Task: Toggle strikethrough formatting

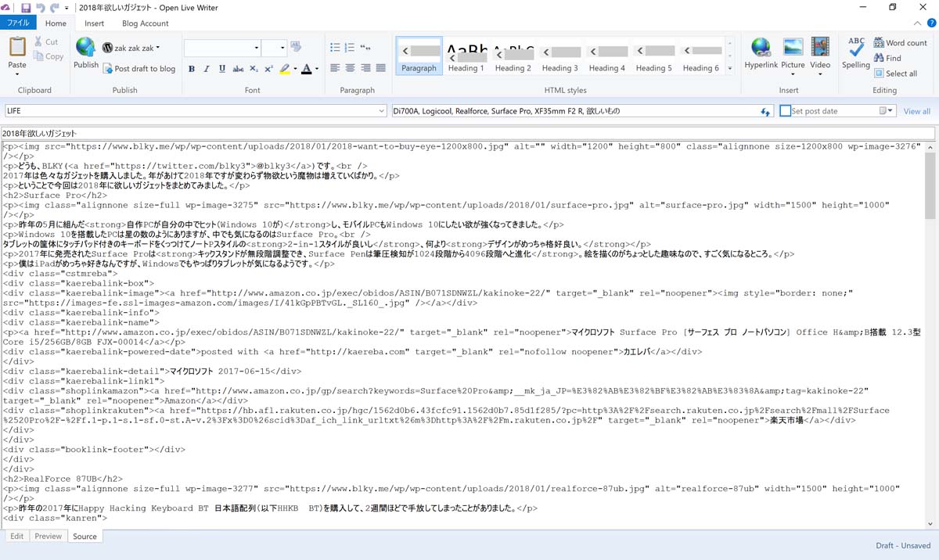Action: point(238,69)
